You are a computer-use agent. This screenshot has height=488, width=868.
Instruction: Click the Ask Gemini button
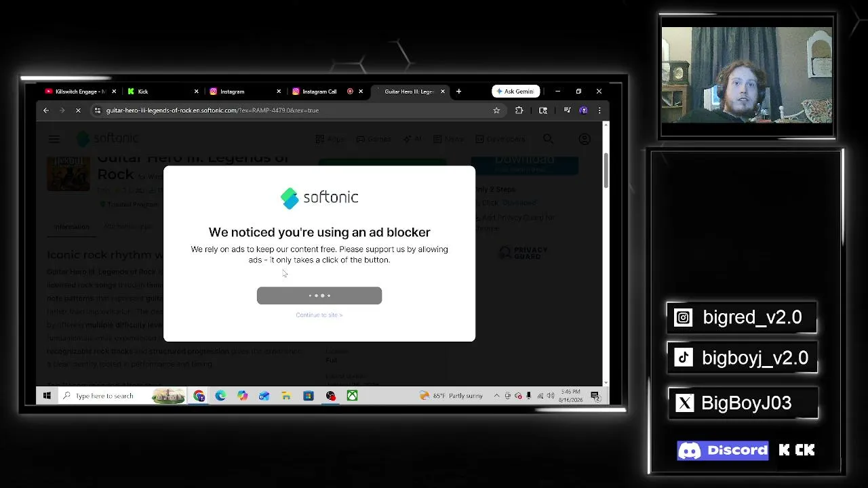point(516,91)
